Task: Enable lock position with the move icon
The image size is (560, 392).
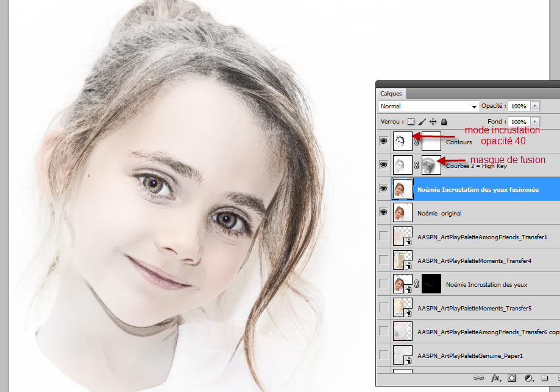Action: click(x=433, y=122)
